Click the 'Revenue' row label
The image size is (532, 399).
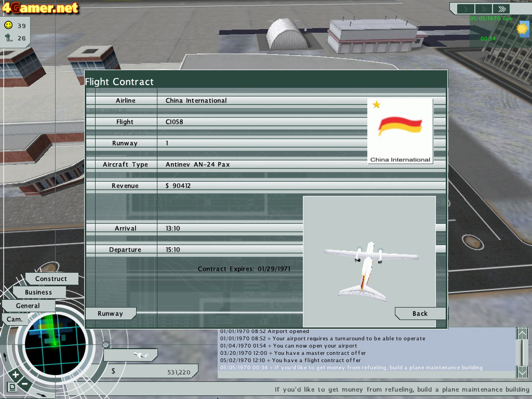pyautogui.click(x=125, y=185)
